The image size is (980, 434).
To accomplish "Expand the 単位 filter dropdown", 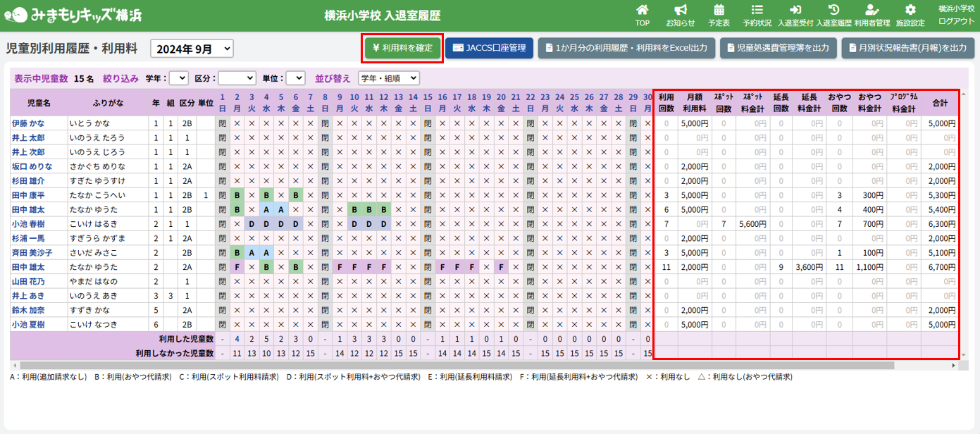I will [296, 78].
